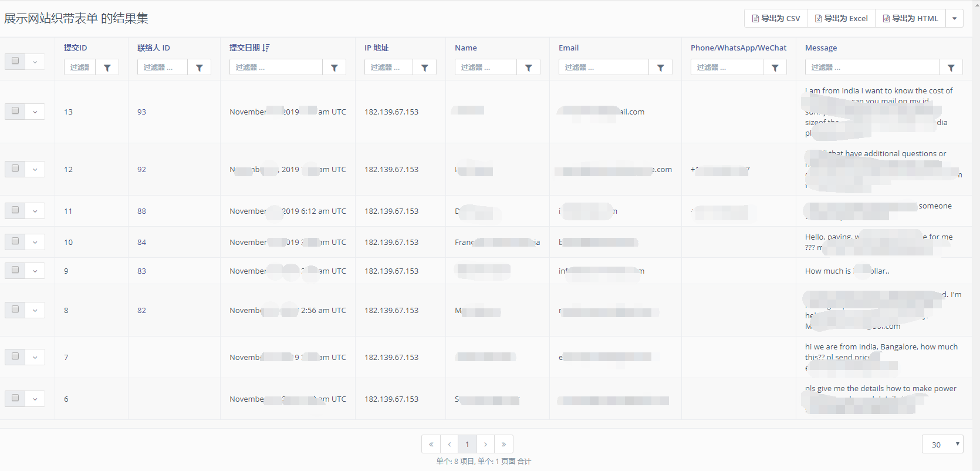Click the Email column header

coord(568,48)
